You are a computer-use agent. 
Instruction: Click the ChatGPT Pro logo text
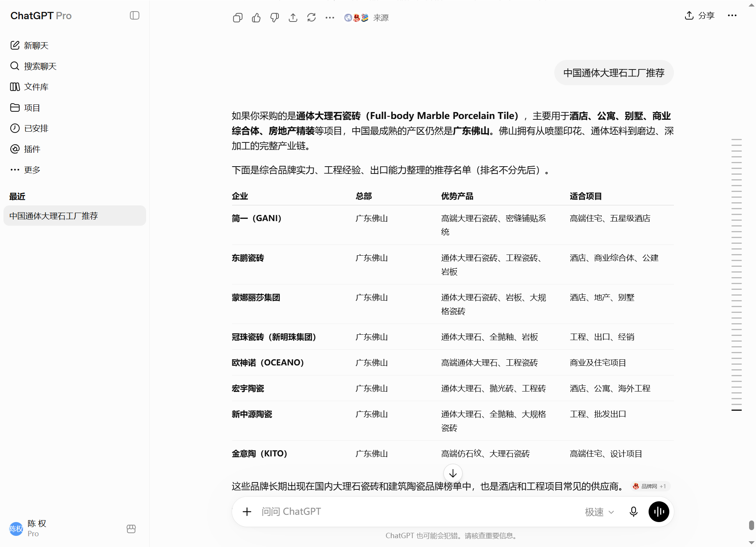[x=41, y=16]
